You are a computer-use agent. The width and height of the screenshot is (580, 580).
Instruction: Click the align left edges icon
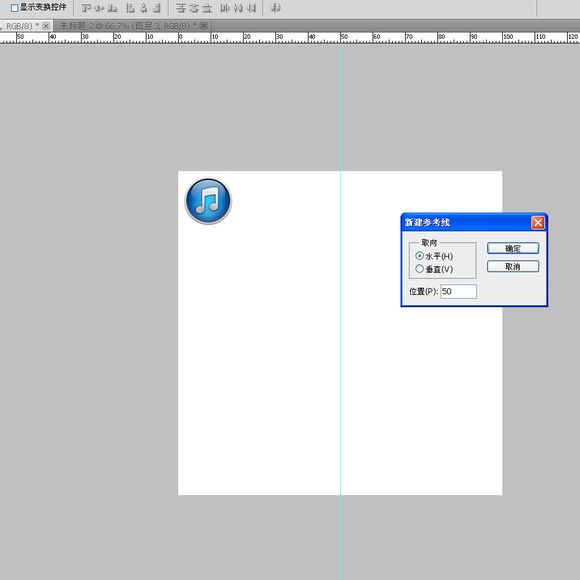pos(130,8)
